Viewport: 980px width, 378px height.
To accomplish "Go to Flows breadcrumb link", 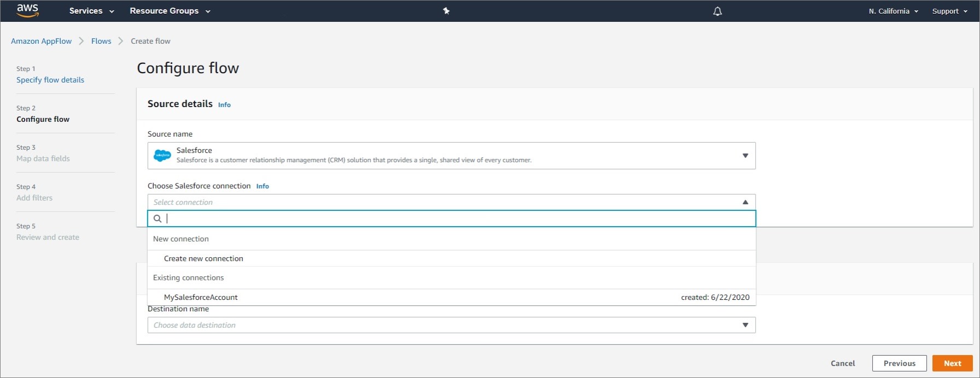I will (x=101, y=41).
